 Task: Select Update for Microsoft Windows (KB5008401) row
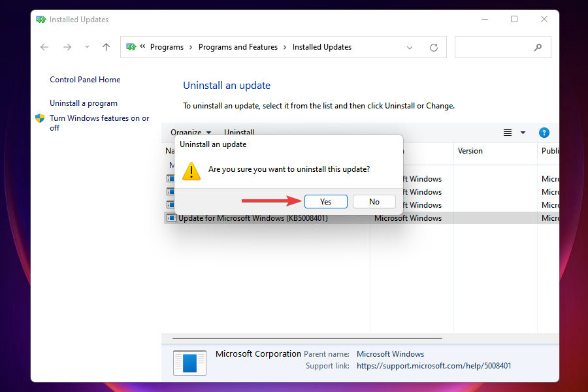361,218
